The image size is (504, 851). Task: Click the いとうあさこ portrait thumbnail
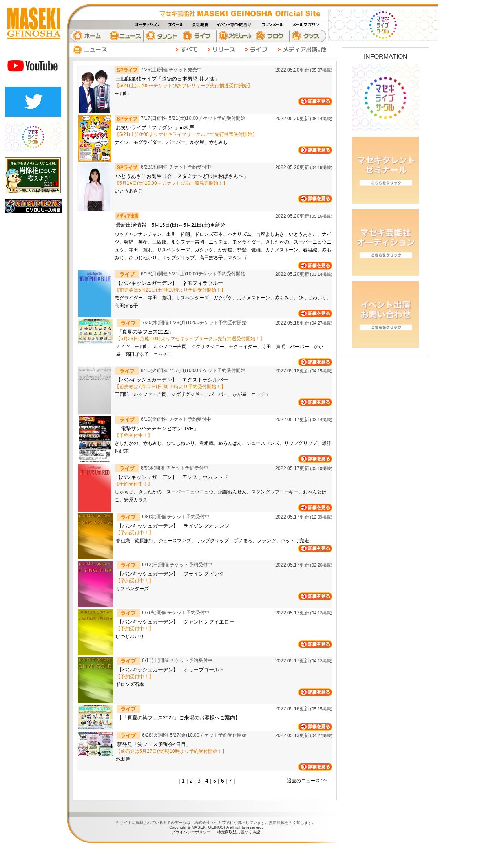(95, 187)
